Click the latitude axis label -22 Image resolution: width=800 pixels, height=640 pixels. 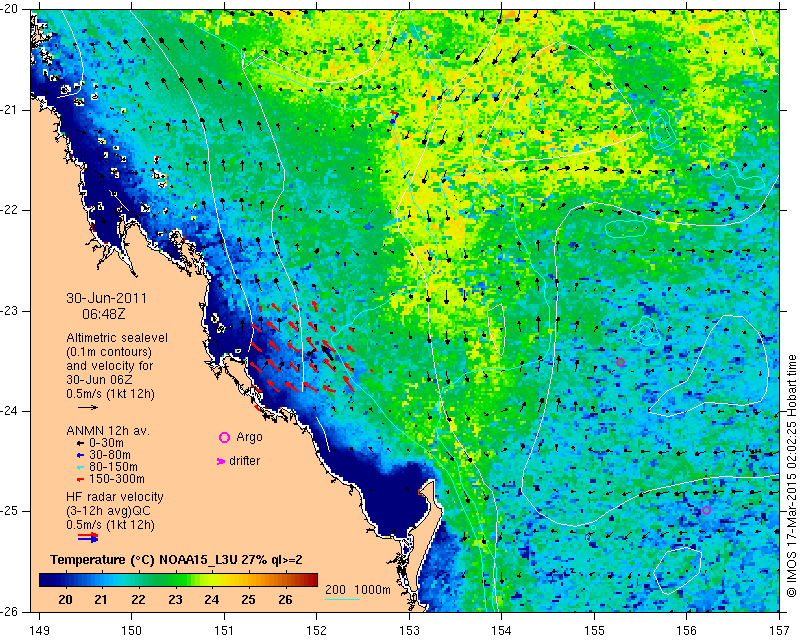click(x=11, y=210)
